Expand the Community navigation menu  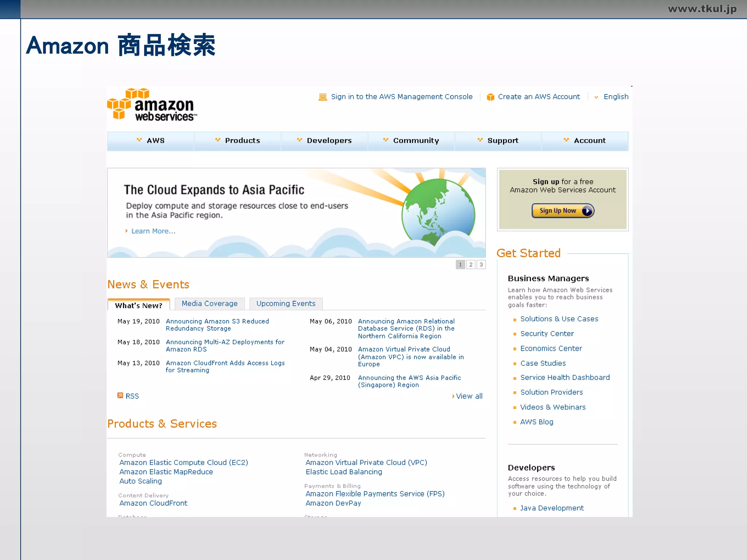(x=411, y=141)
